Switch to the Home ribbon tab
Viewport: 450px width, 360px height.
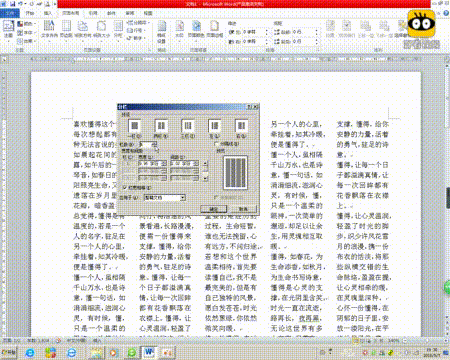(30, 13)
